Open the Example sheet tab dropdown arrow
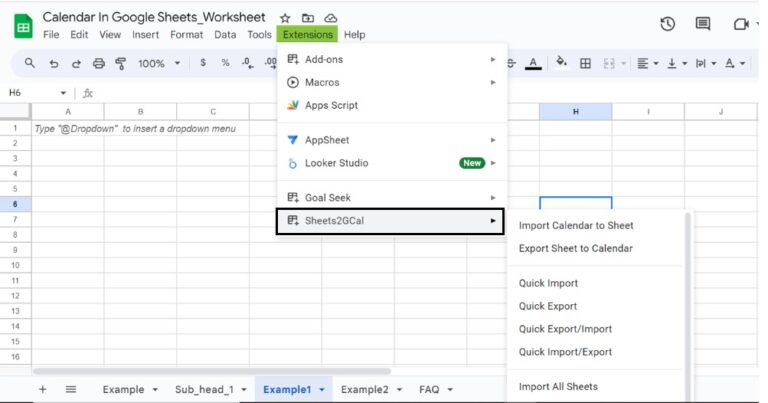This screenshot has height=403, width=768. point(155,390)
